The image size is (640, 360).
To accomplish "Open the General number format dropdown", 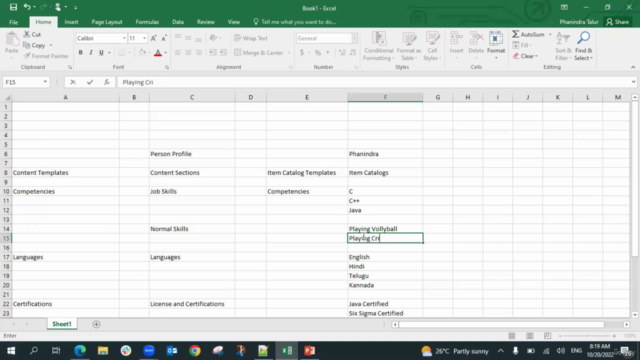I will [354, 38].
